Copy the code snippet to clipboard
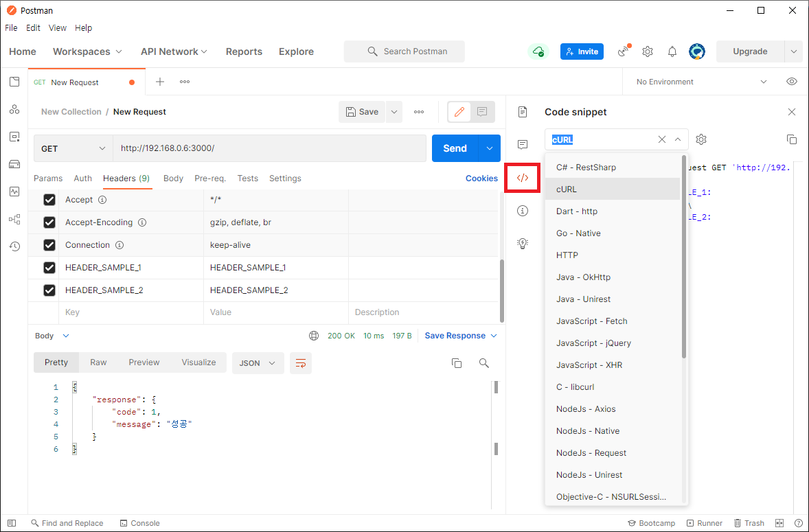This screenshot has height=532, width=809. 791,139
